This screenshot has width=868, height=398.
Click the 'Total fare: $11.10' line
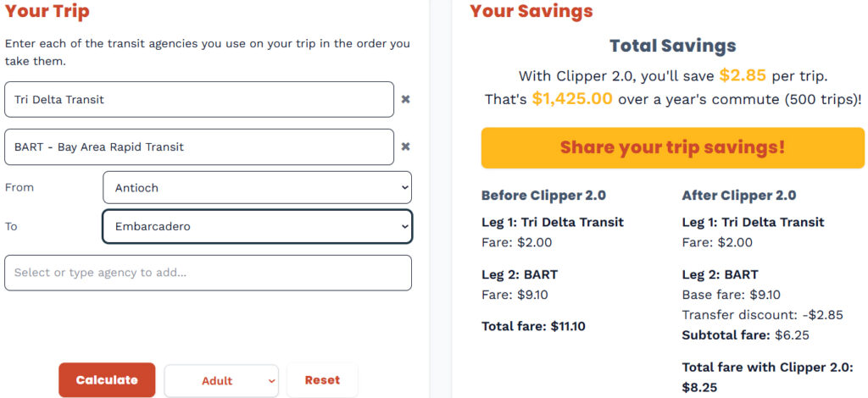coord(533,326)
